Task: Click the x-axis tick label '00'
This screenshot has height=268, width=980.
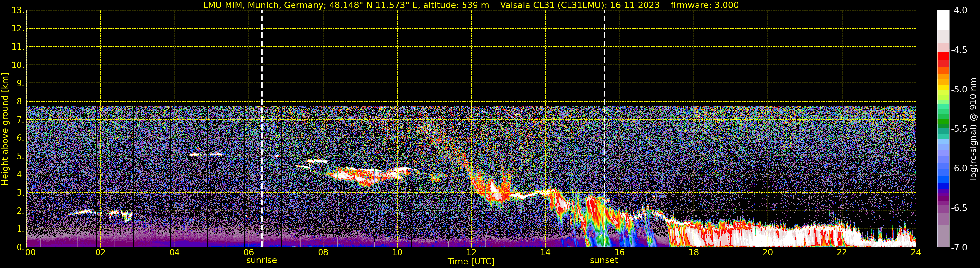Action: coord(31,252)
